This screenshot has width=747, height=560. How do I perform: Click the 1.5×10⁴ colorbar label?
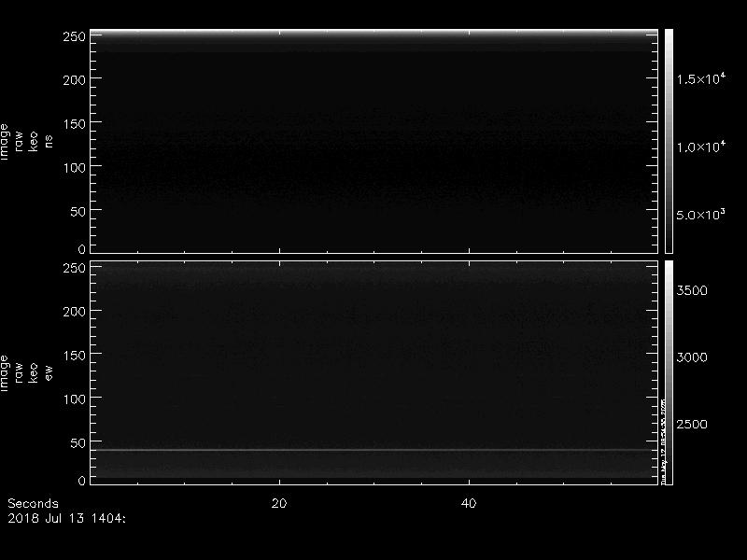701,78
